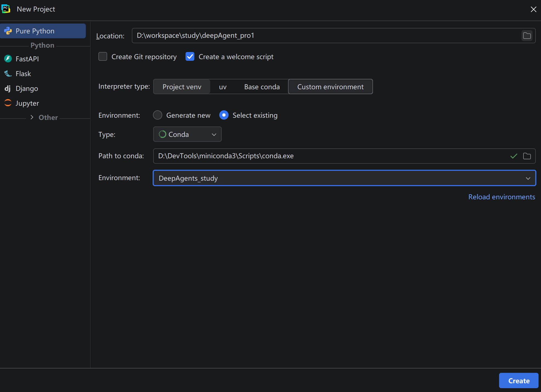Click the Select existing label text
Viewport: 541px width, 392px height.
coord(255,115)
